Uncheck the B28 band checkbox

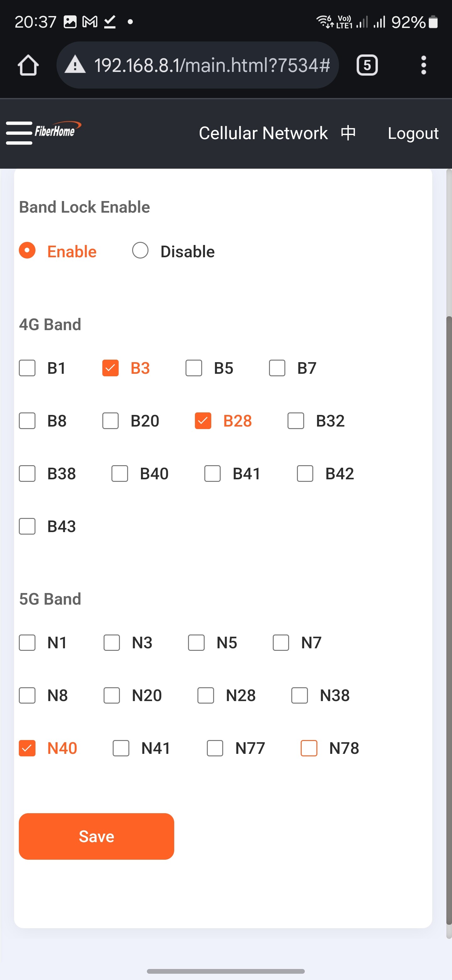(x=203, y=421)
